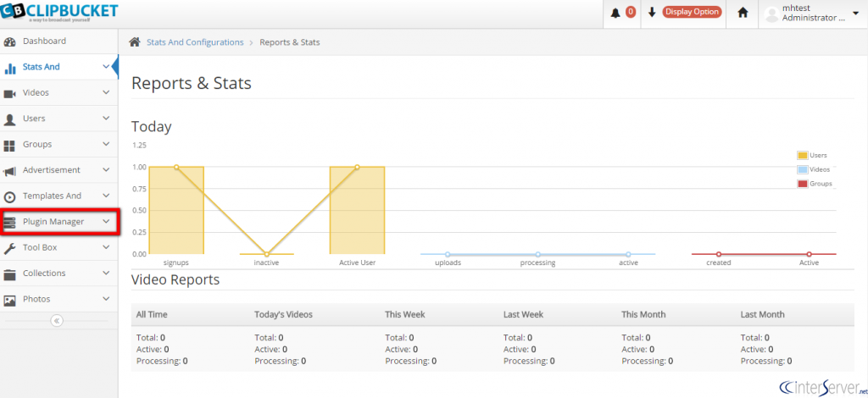The width and height of the screenshot is (868, 398).
Task: Click the Last Week column header
Action: coord(523,314)
